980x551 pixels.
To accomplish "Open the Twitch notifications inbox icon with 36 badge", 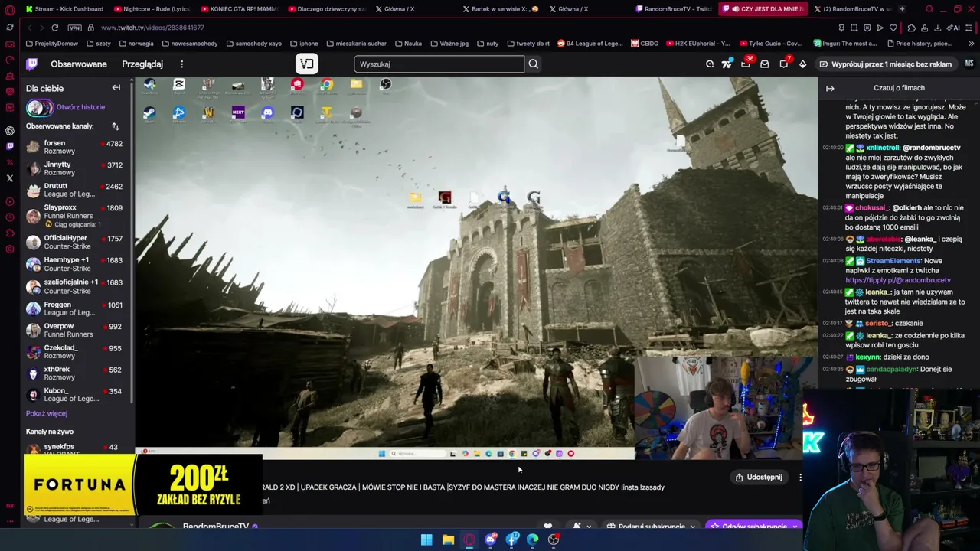I will coord(746,64).
